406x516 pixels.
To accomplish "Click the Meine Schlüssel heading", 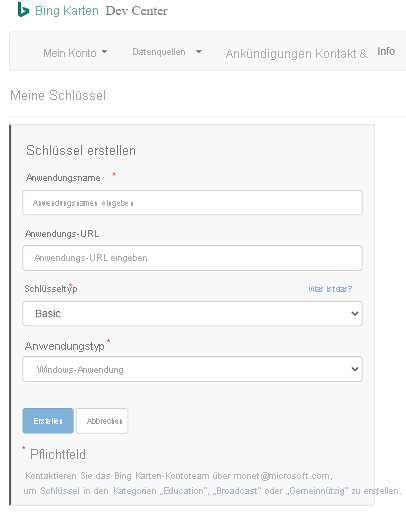I will tap(58, 95).
